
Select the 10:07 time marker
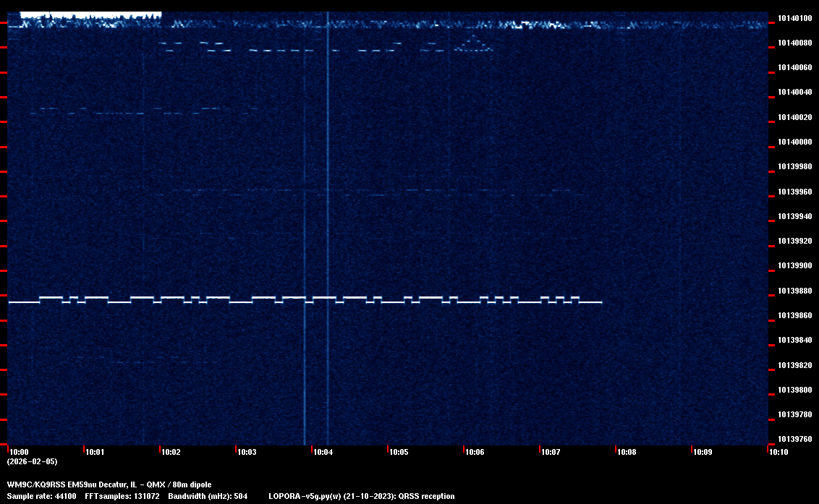(x=551, y=452)
